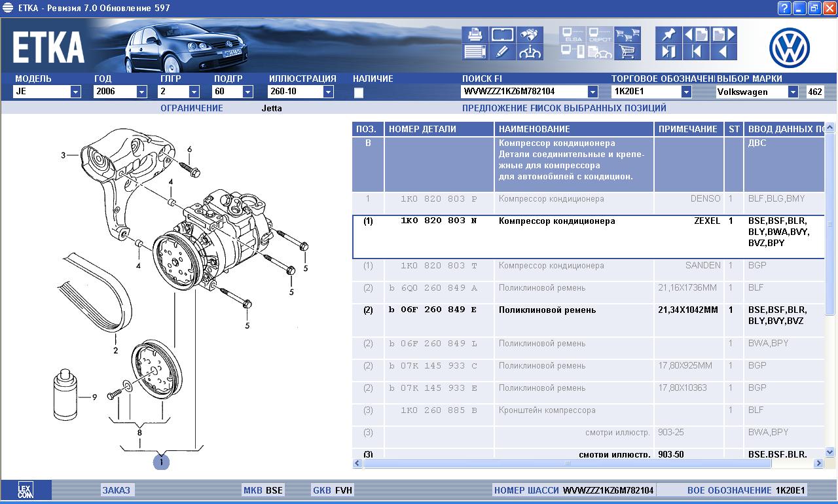
Task: Open the ТОРГОВОЕ ОБОЗНАЧЕНИЕ dropdown showing 1K20E1
Action: point(686,92)
